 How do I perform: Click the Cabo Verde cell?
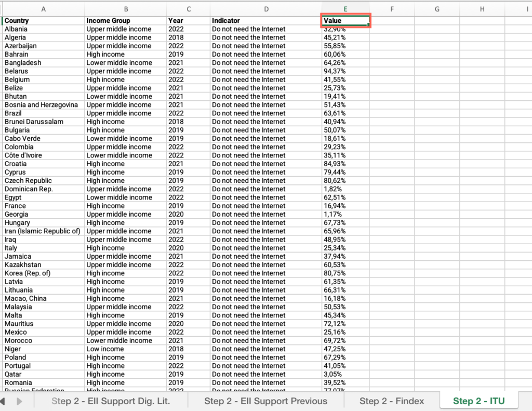coord(44,138)
